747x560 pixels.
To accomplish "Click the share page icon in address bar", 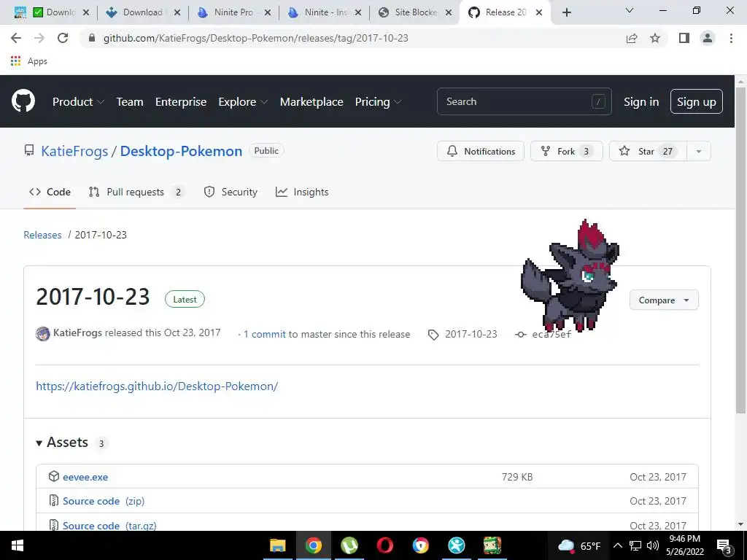I will pos(632,38).
